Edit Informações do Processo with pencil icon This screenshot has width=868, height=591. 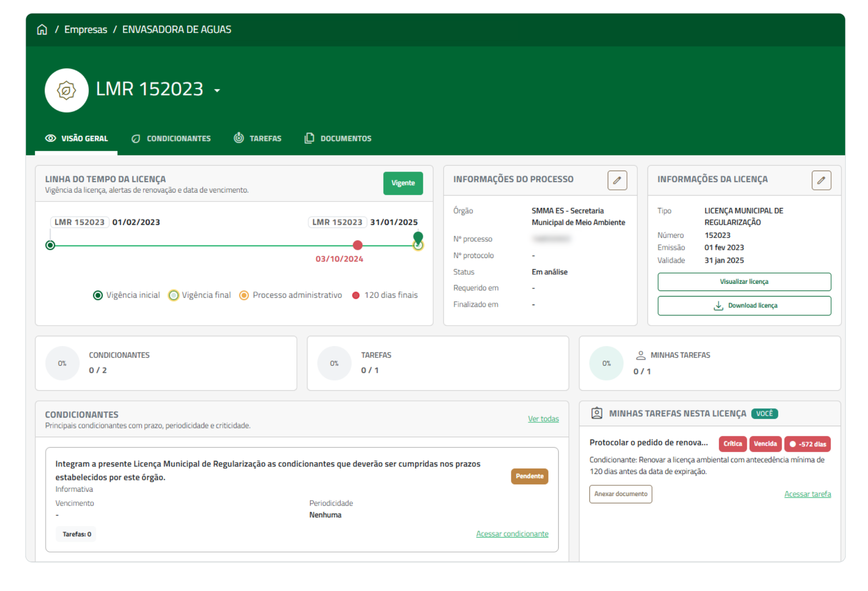617,180
